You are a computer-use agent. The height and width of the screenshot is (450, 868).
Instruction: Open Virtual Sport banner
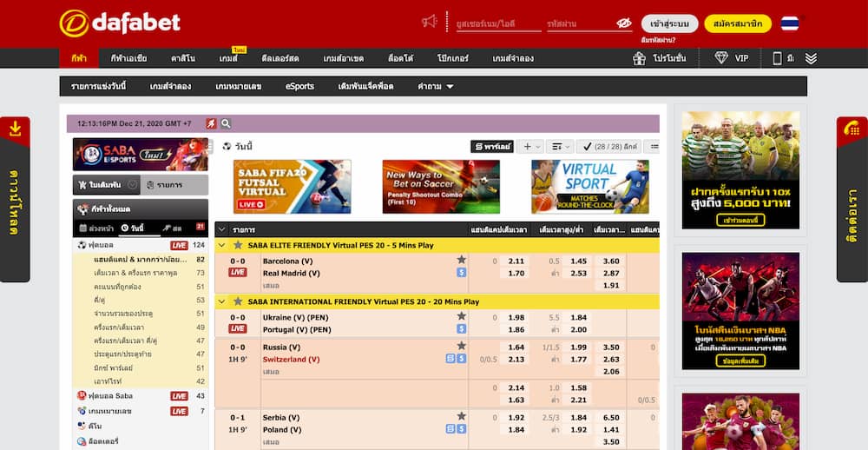[590, 187]
